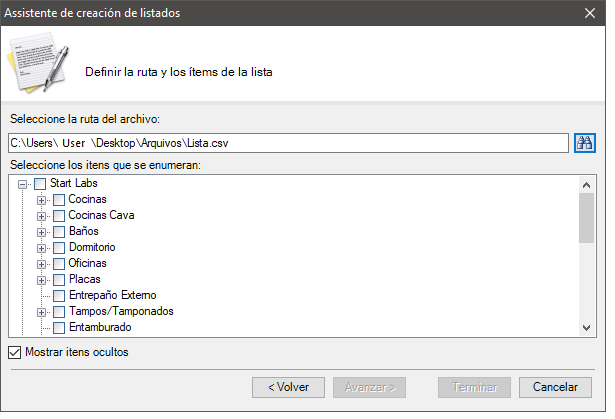
Task: Click the file path input field
Action: pos(288,143)
